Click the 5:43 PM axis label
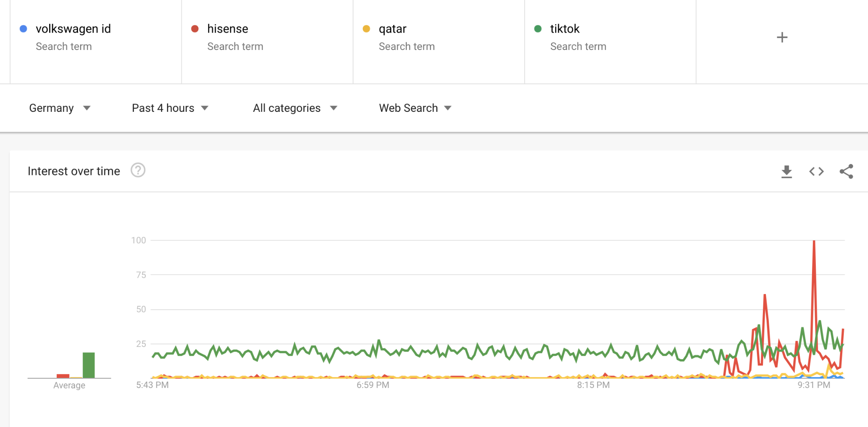868x427 pixels. pos(153,385)
